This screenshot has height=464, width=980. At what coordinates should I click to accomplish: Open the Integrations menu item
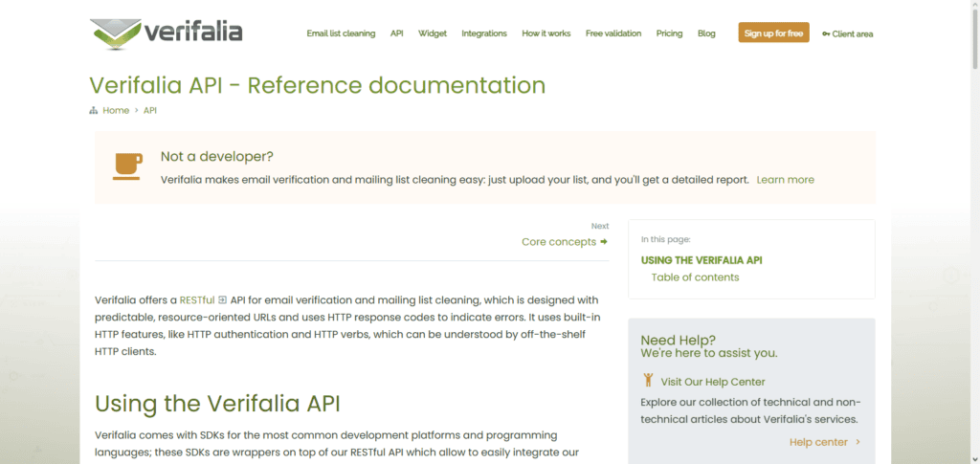(x=484, y=33)
